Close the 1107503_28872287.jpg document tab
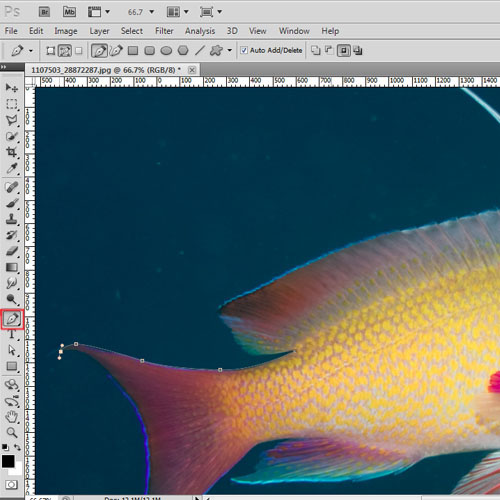 pyautogui.click(x=192, y=70)
